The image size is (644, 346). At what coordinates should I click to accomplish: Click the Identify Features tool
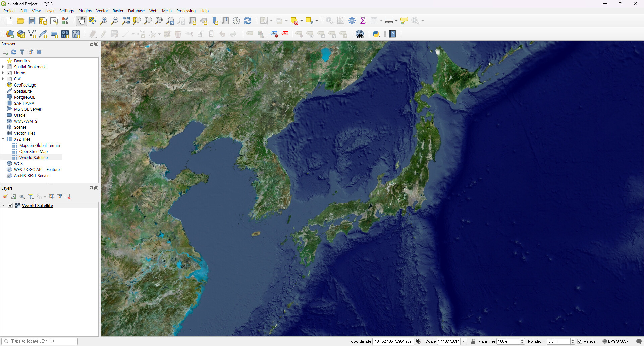click(x=329, y=21)
